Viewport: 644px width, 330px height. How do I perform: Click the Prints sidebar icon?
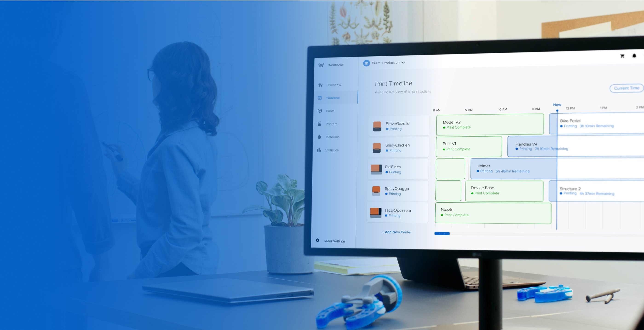[x=321, y=111]
